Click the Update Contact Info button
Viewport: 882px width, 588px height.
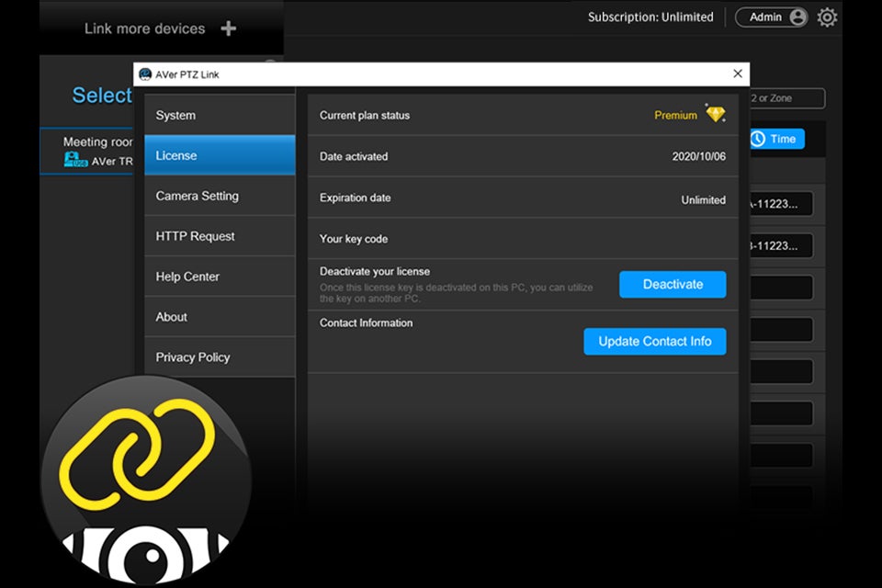coord(655,342)
